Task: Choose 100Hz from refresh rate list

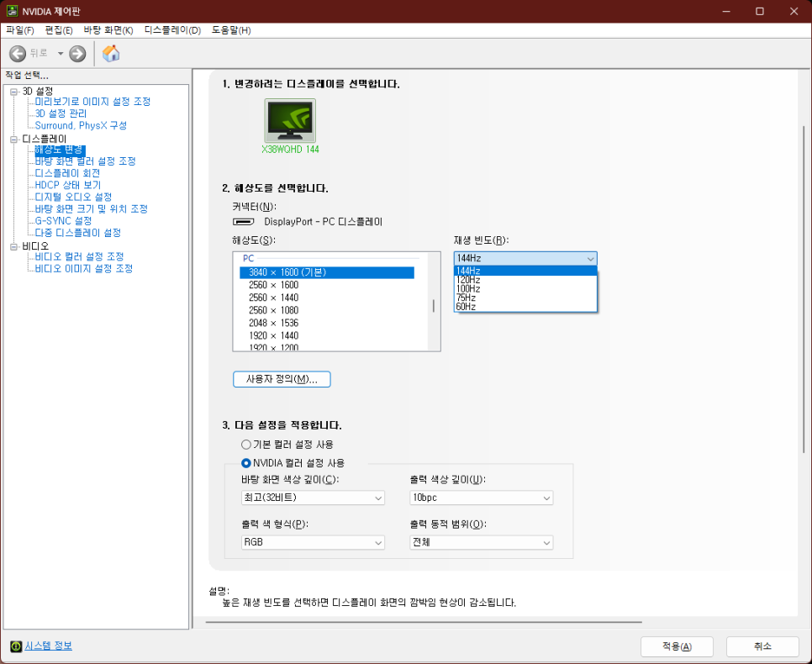Action: coord(525,289)
